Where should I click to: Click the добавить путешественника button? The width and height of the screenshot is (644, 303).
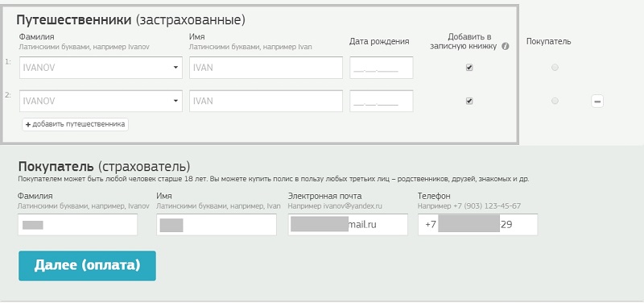tap(75, 125)
